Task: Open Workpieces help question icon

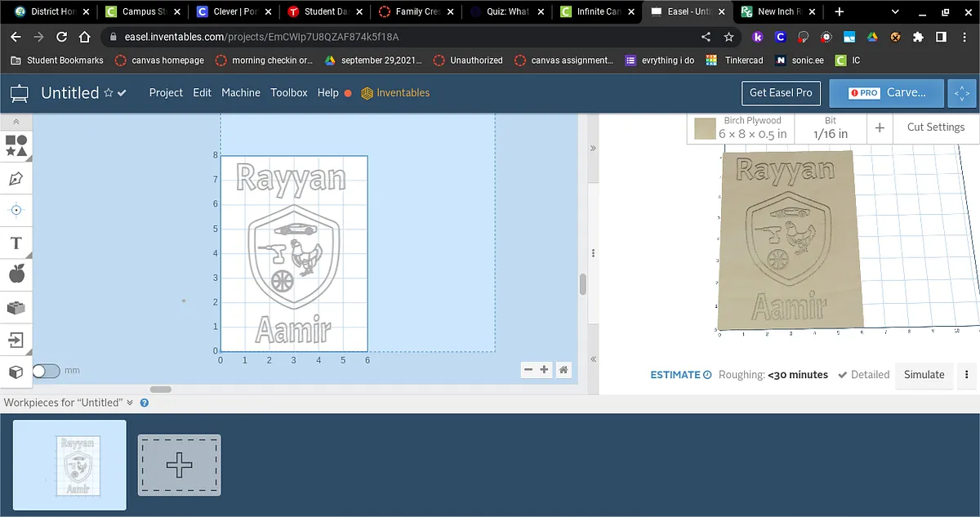Action: coord(144,403)
